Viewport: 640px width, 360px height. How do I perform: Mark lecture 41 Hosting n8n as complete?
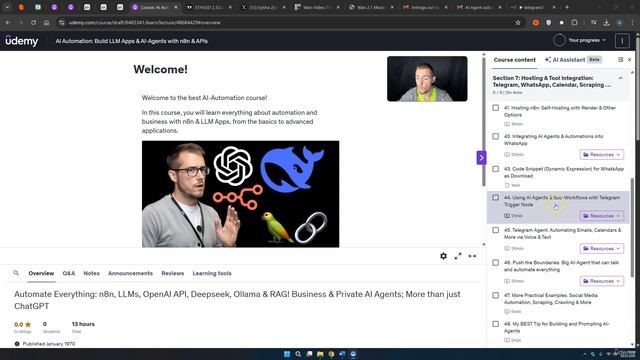pos(496,108)
